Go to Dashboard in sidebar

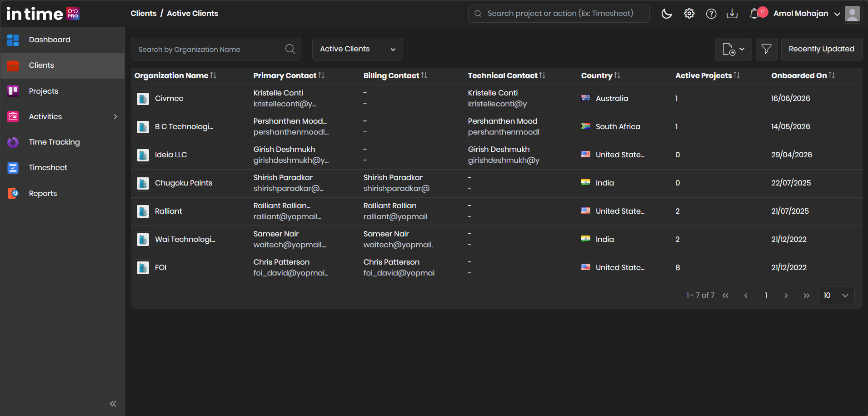(x=63, y=40)
